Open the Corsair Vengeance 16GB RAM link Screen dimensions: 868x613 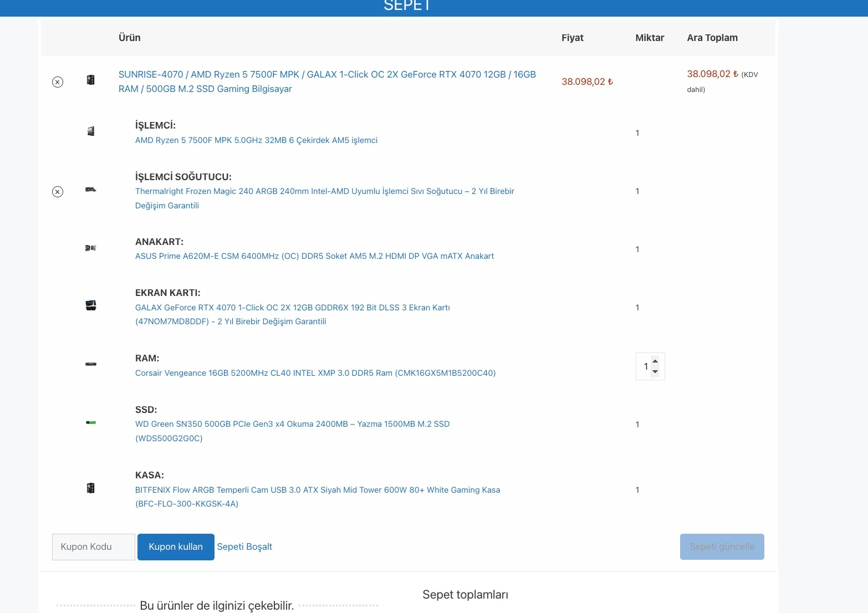pyautogui.click(x=315, y=373)
